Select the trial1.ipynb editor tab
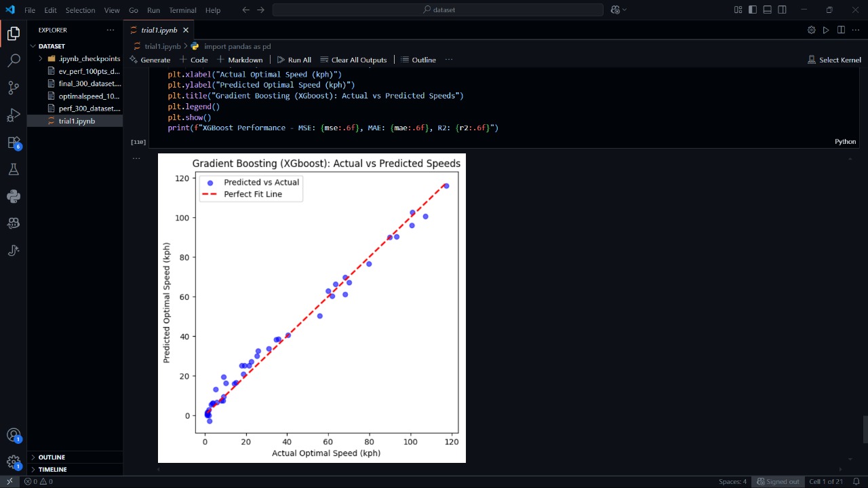Viewport: 868px width, 488px height. coord(160,30)
